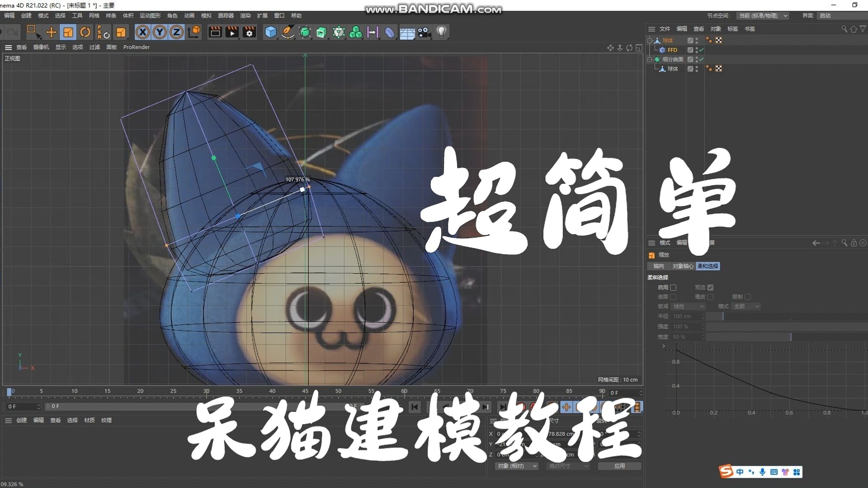Render to Picture Viewer

pos(232,32)
